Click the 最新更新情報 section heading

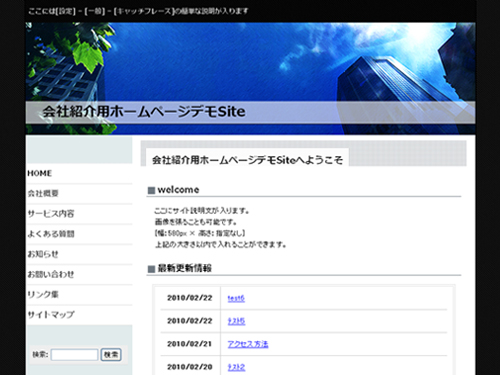185,268
